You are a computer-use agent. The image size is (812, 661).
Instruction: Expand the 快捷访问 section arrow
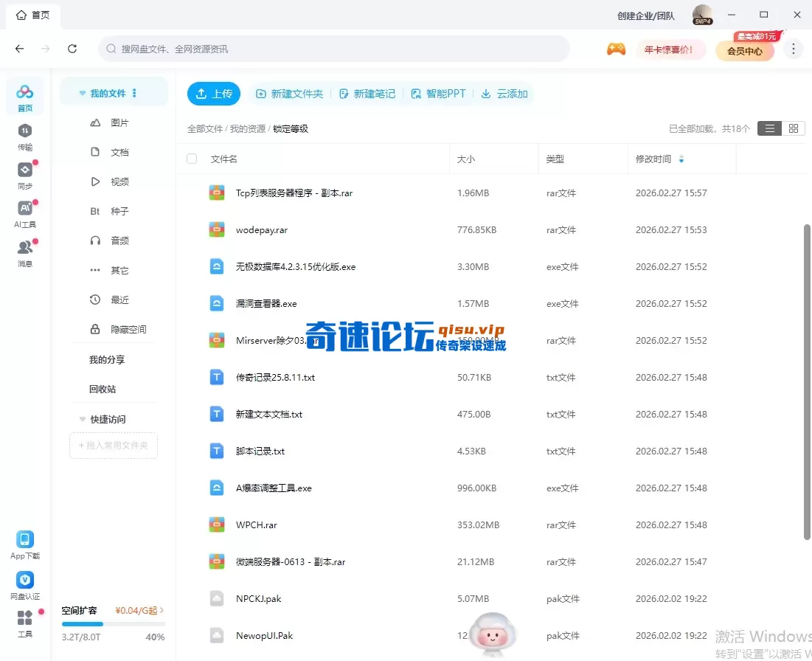tap(83, 419)
